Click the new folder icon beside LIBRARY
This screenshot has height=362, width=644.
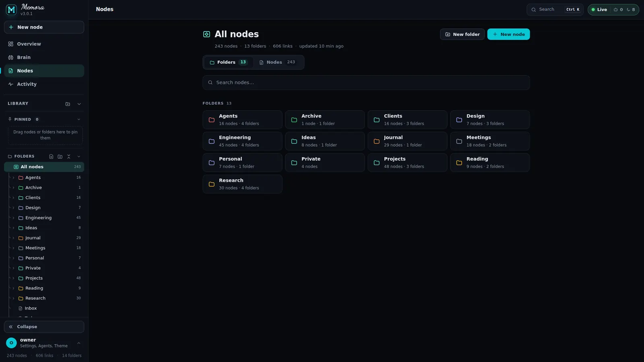[x=68, y=104]
